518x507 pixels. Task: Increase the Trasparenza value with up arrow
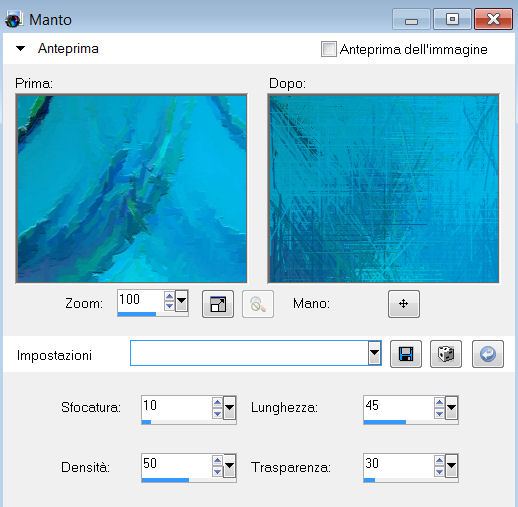439,461
